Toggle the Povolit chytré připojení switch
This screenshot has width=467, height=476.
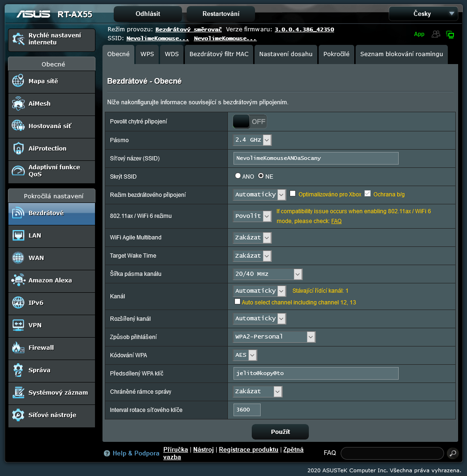[x=250, y=122]
